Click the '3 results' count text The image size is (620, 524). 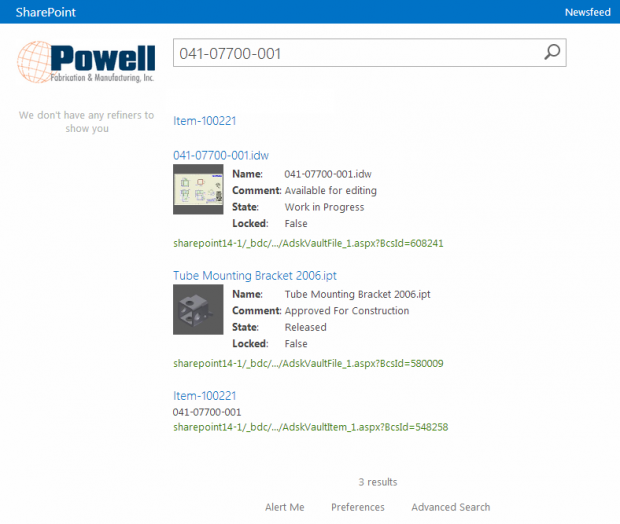[377, 481]
